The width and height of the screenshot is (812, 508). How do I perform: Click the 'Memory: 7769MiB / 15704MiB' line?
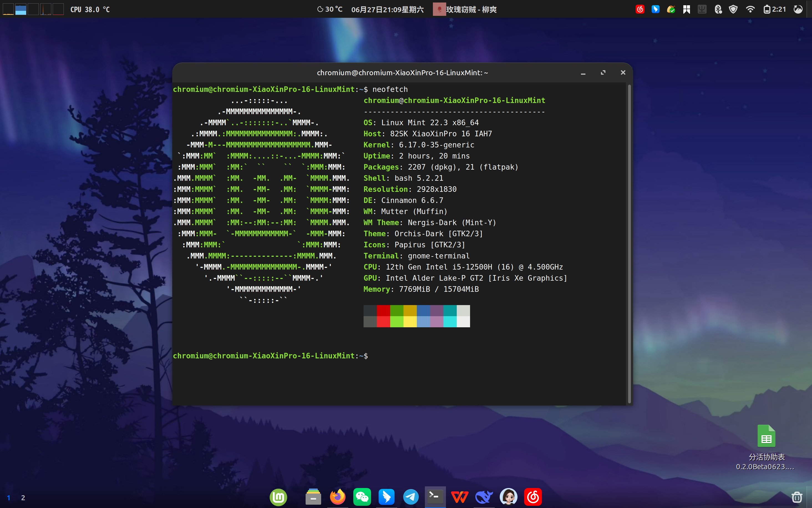point(421,289)
